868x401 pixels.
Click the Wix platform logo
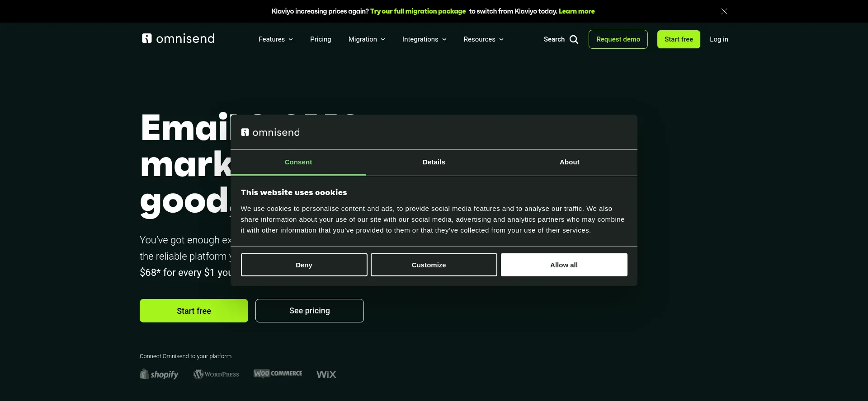point(326,374)
